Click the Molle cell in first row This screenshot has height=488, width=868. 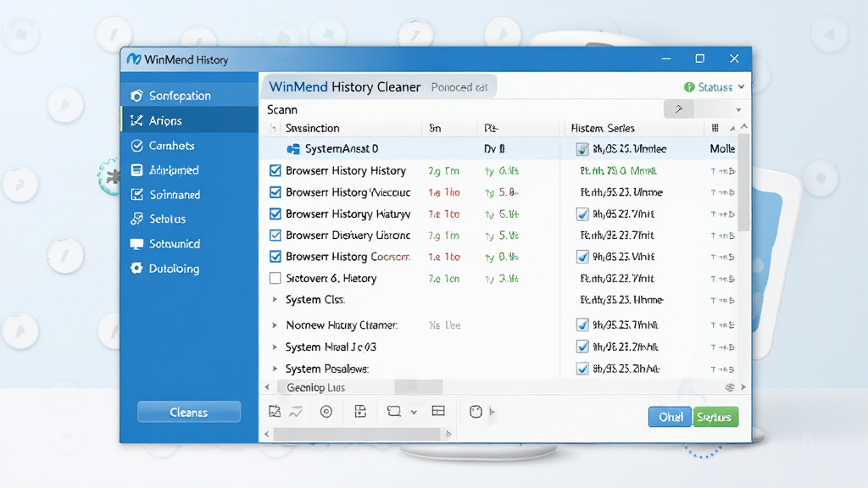coord(722,149)
